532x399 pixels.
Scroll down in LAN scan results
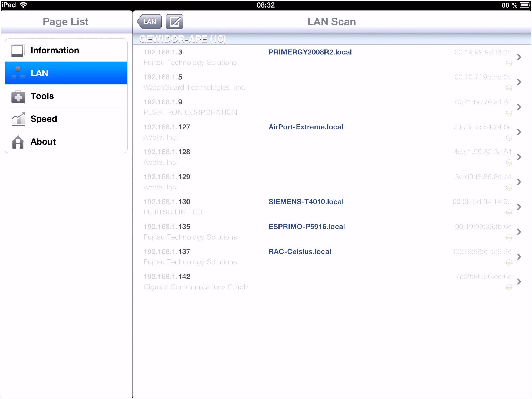330,293
